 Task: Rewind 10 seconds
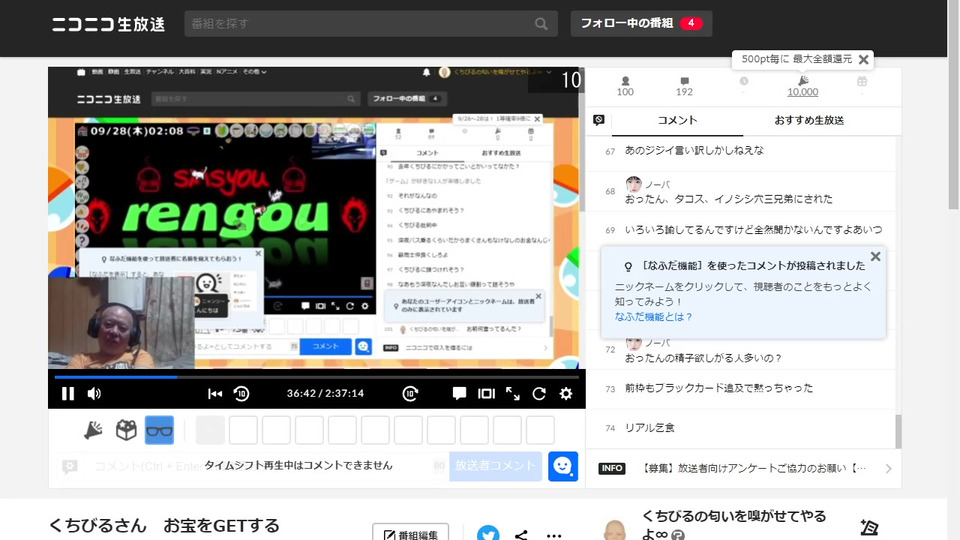point(242,394)
